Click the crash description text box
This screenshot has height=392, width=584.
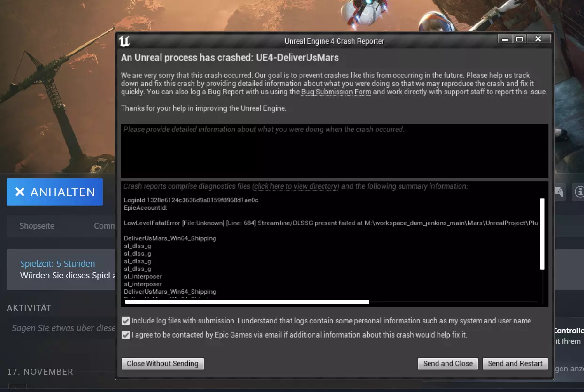coord(334,151)
